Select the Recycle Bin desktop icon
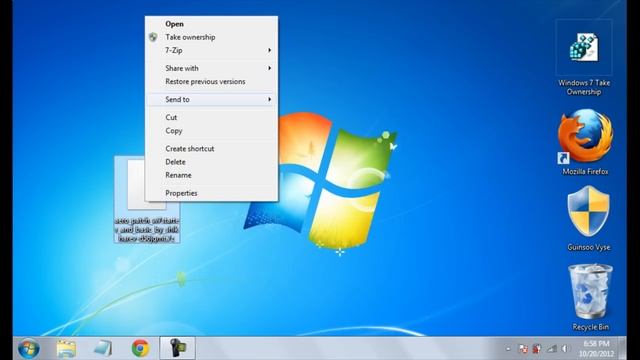Viewport: 640px width, 360px height. click(590, 298)
